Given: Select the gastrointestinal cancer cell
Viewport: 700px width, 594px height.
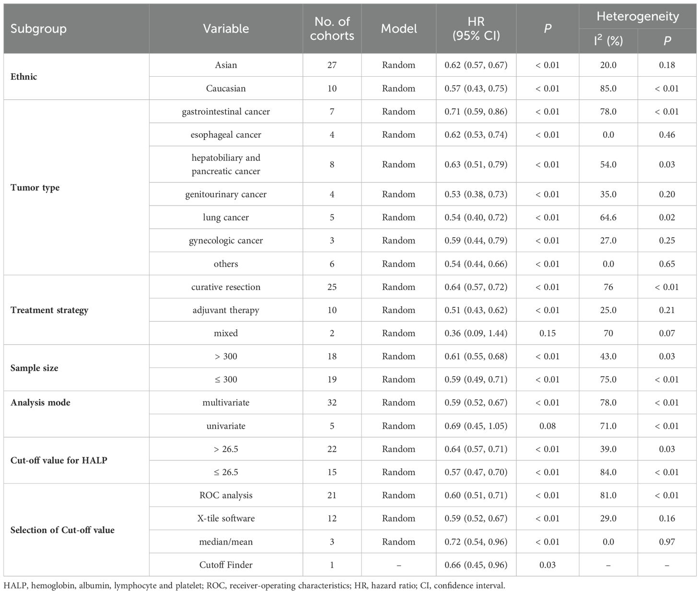Looking at the screenshot, I should [x=226, y=112].
